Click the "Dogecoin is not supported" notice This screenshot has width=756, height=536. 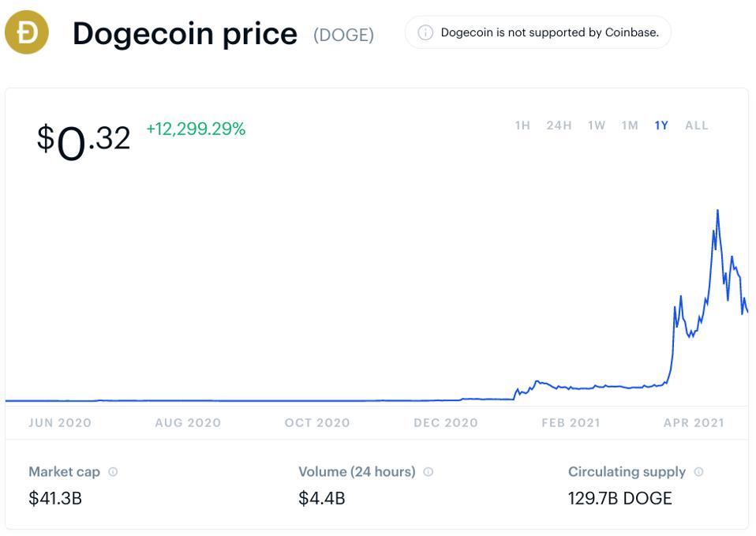[549, 32]
